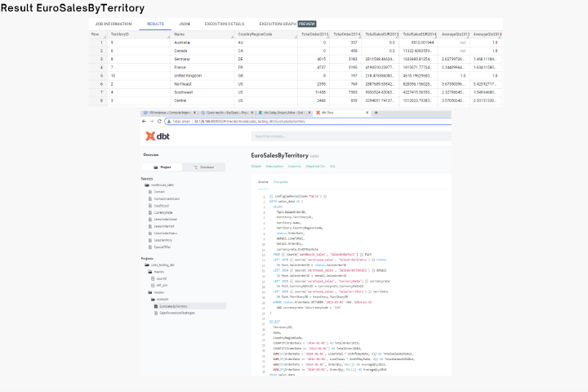The image size is (588, 392).
Task: Open the EXECUTION DETAILS tab
Action: 225,24
